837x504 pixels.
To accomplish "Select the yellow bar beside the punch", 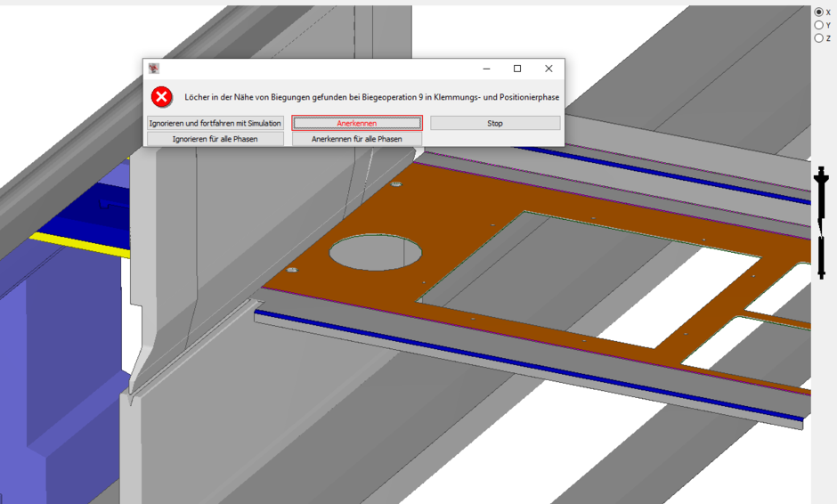I will (x=80, y=243).
